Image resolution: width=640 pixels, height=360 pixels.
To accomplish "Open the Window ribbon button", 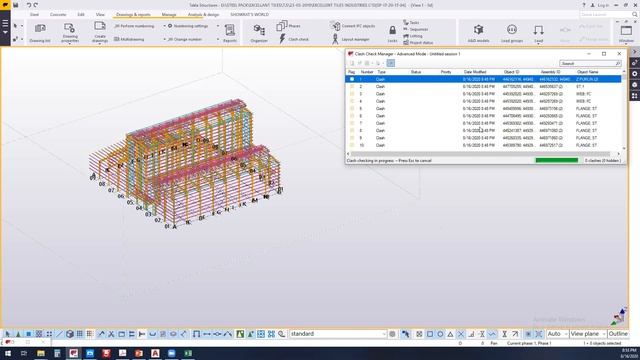I will 626,33.
